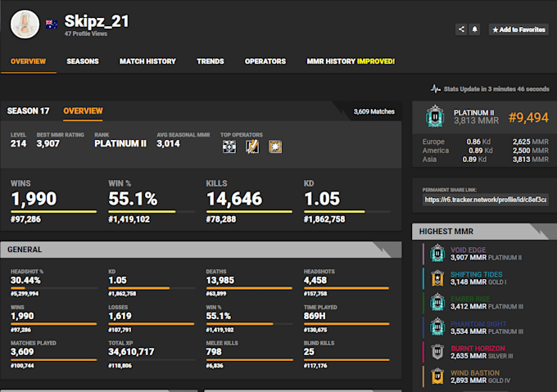Click the yellow progress bar under Kills
The image size is (557, 392).
[x=249, y=211]
